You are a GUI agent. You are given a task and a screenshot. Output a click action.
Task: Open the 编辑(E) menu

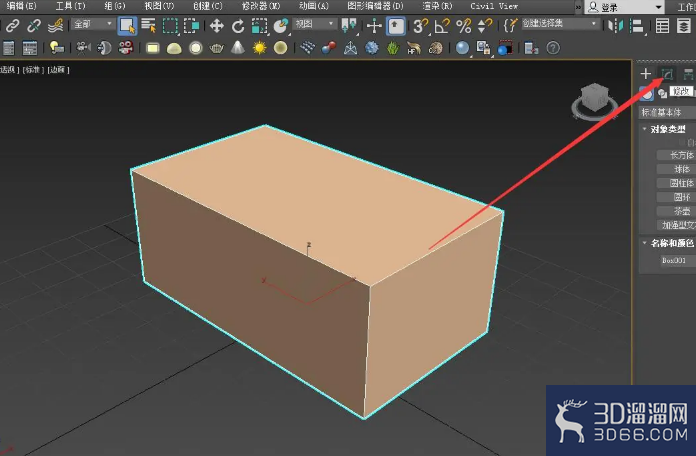tap(21, 6)
